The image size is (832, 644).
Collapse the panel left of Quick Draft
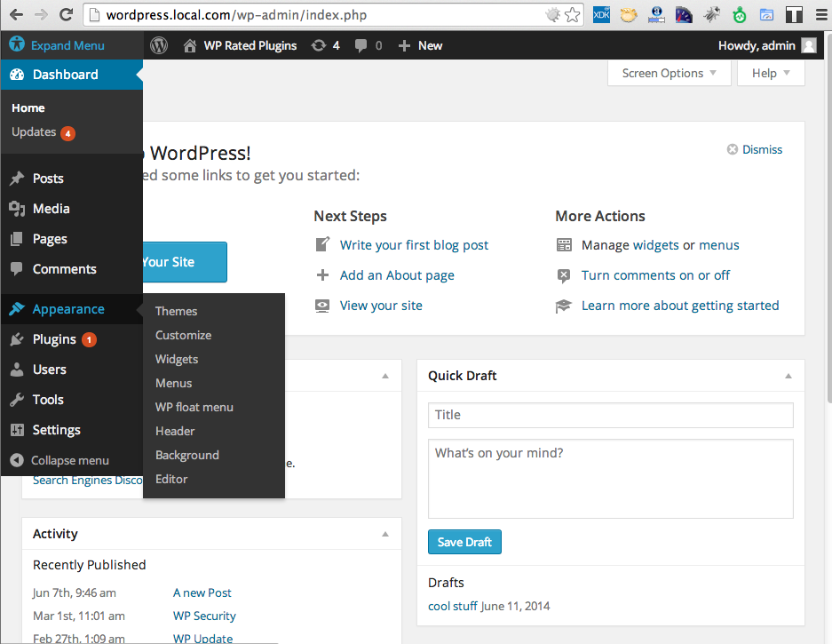(x=385, y=376)
